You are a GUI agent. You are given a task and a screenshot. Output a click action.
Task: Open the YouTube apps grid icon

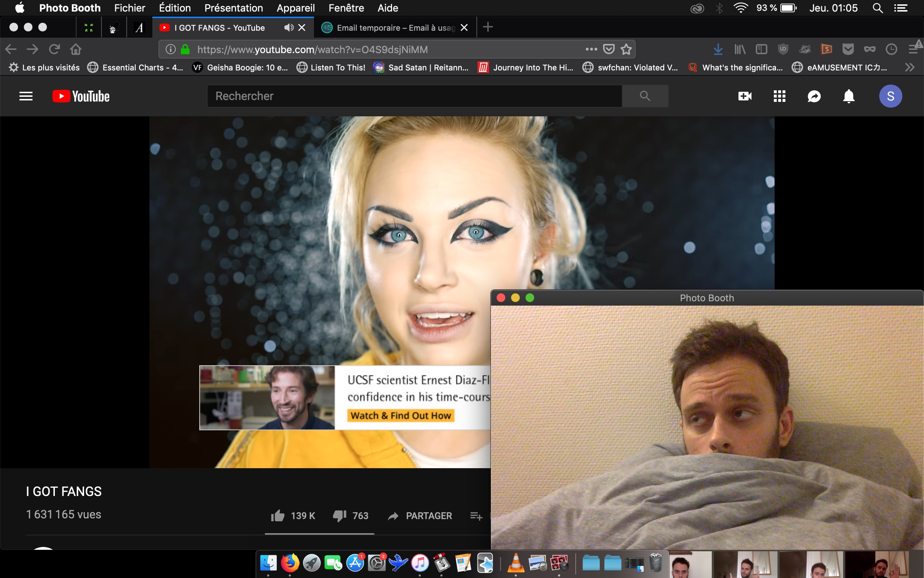(x=779, y=96)
